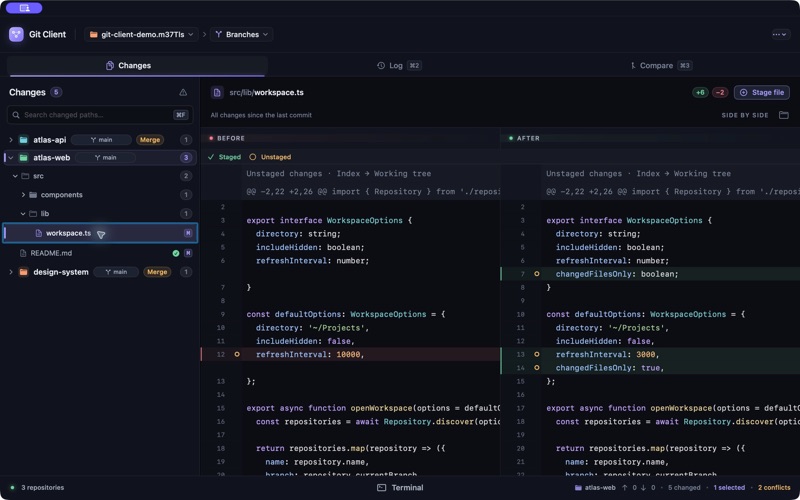
Task: Click the main branch pill on atlas-api
Action: 102,140
